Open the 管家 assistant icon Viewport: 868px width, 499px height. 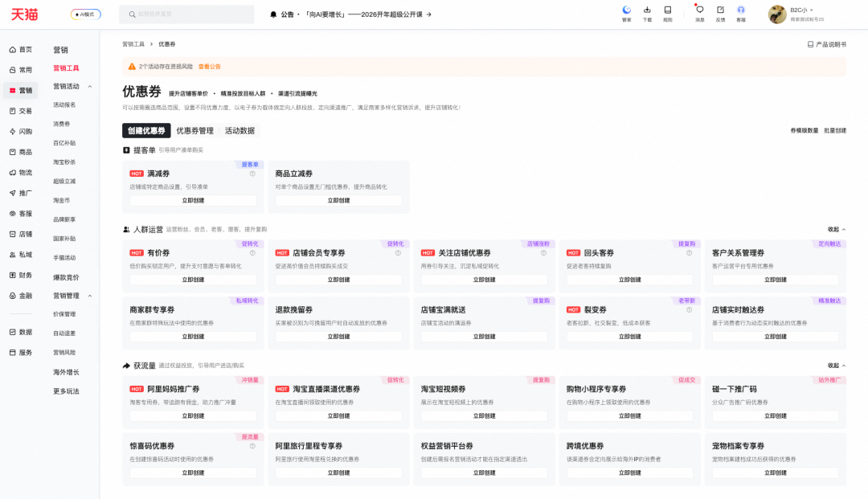click(x=627, y=11)
